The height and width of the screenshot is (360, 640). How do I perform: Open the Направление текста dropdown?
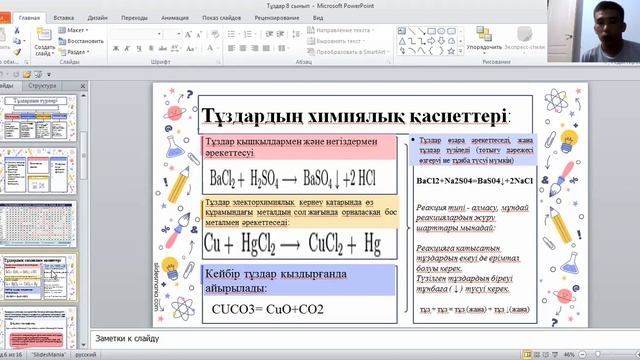(x=340, y=30)
